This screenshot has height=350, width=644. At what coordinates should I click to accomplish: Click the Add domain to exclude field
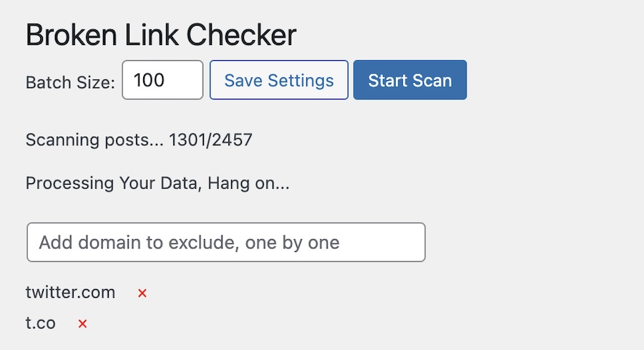point(225,242)
